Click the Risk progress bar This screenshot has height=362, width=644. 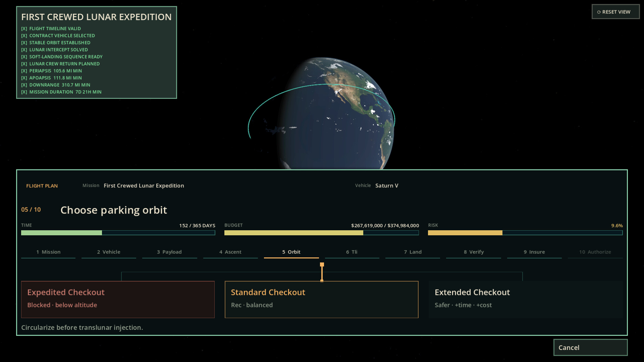(x=525, y=233)
